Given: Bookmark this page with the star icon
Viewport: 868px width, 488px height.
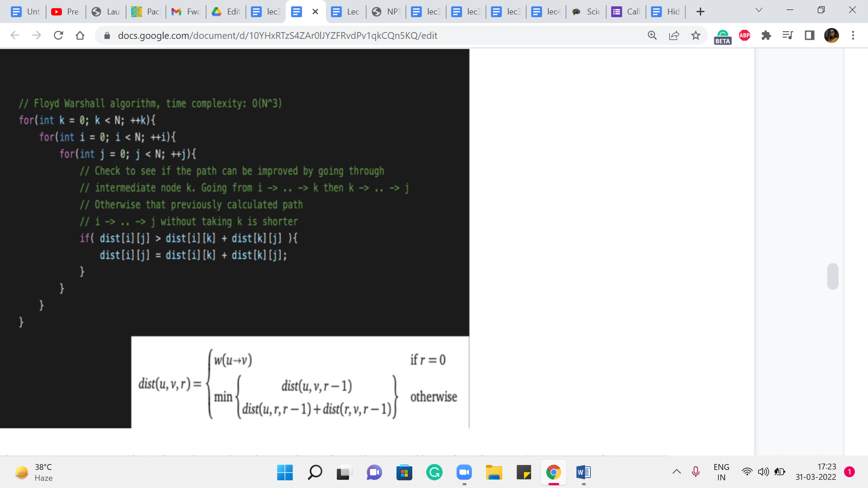Looking at the screenshot, I should (x=696, y=35).
